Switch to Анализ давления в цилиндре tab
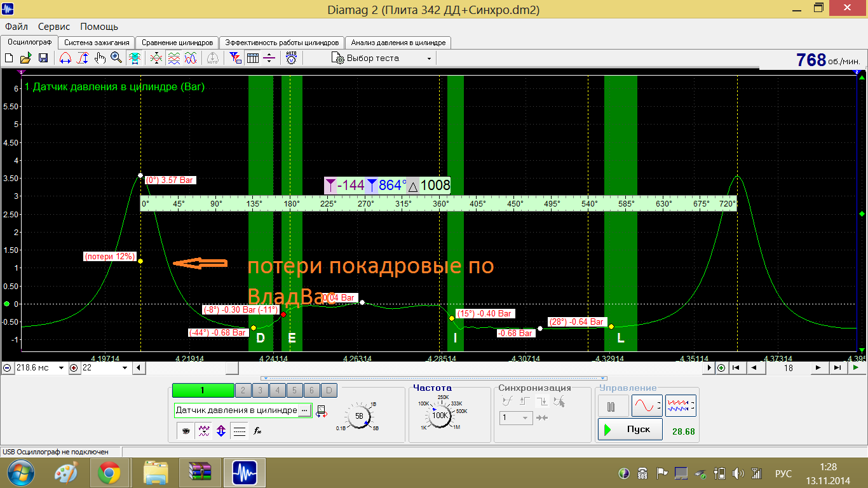Screen dimensions: 868x488 [398, 43]
